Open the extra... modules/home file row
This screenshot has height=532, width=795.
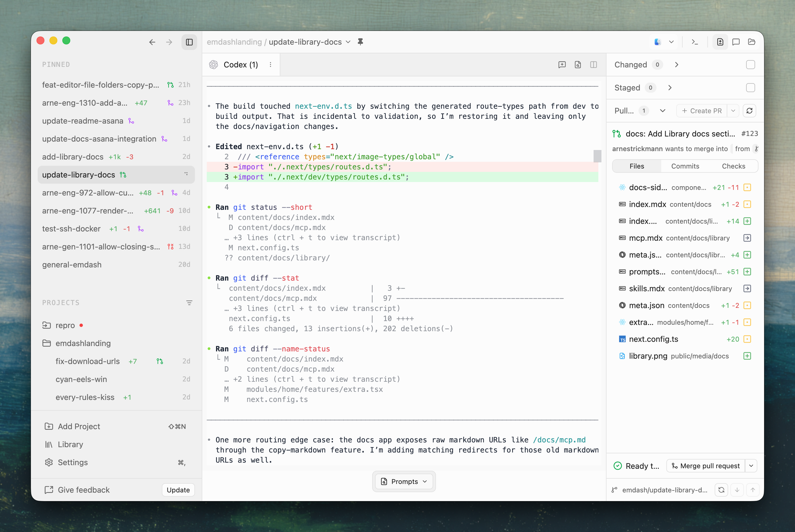685,322
